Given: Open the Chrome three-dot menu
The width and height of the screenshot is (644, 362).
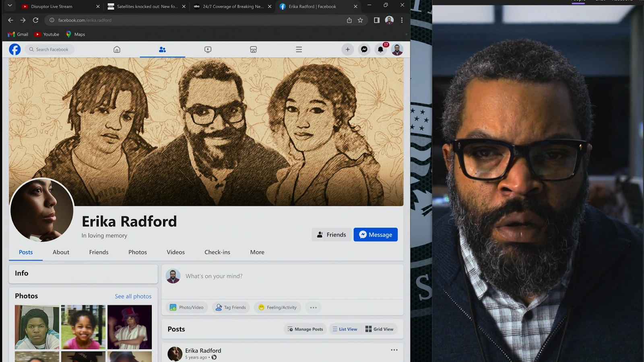Looking at the screenshot, I should 402,20.
